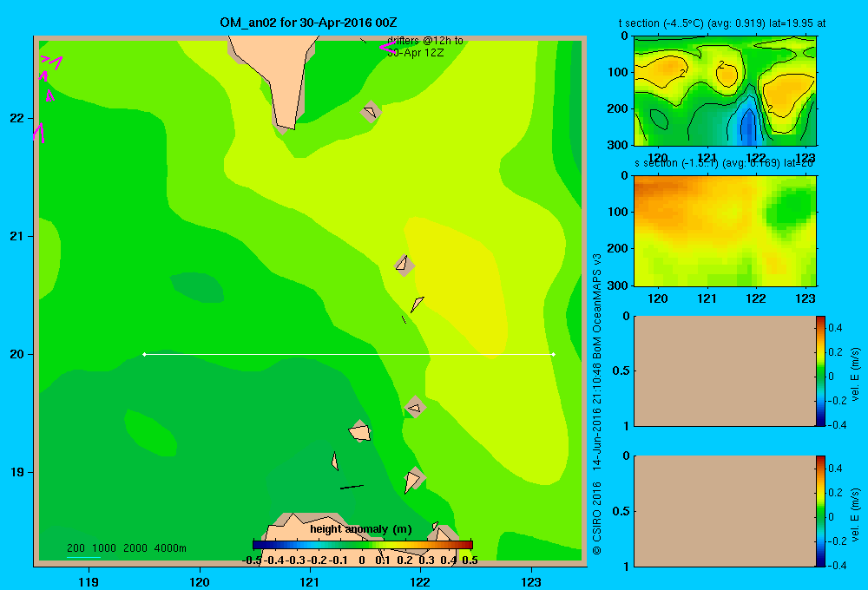Click longitude label 121 on main map axis
This screenshot has width=868, height=590.
[310, 581]
